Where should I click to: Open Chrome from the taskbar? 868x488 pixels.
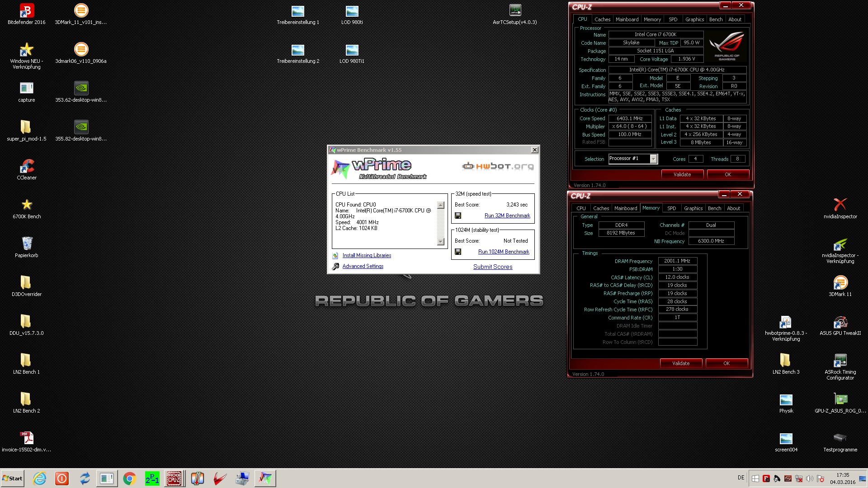point(129,479)
